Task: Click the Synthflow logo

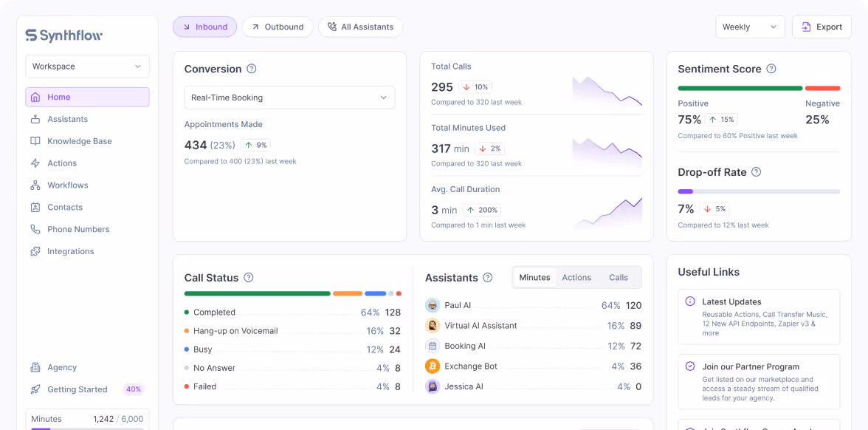Action: point(63,35)
